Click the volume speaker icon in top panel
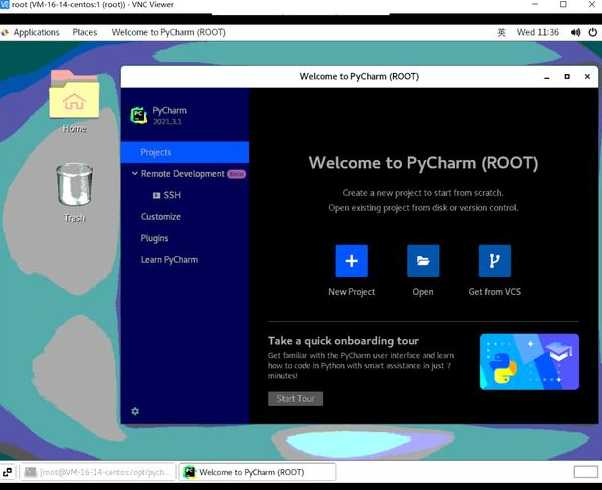602x490 pixels. coord(575,32)
